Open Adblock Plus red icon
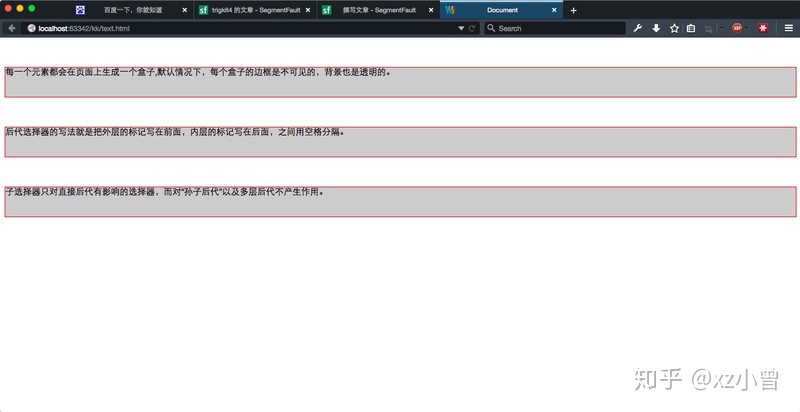Screen dimensions: 800x412 click(737, 29)
